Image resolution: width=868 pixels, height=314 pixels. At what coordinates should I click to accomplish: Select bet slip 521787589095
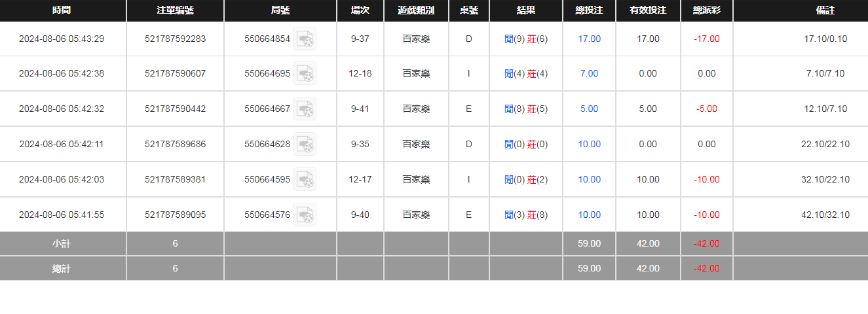175,215
